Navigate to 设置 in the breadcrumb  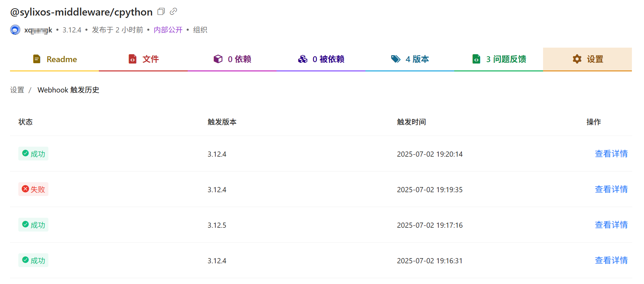point(17,90)
